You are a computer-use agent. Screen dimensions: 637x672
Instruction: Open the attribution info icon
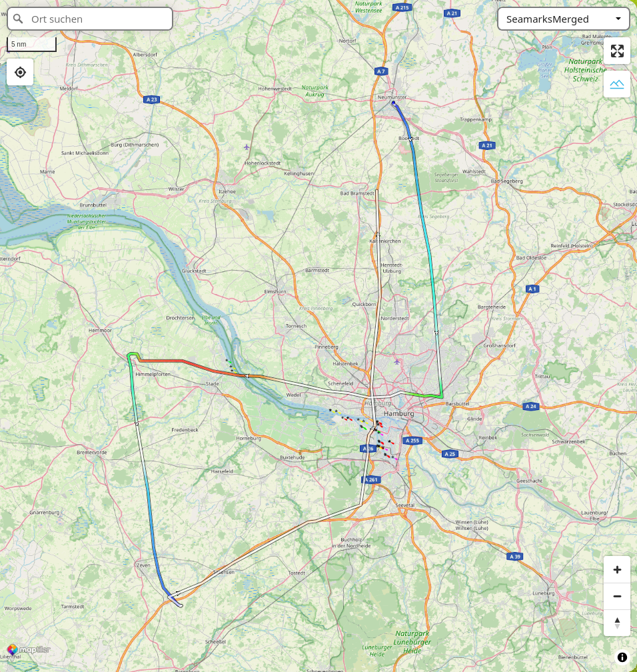point(622,657)
